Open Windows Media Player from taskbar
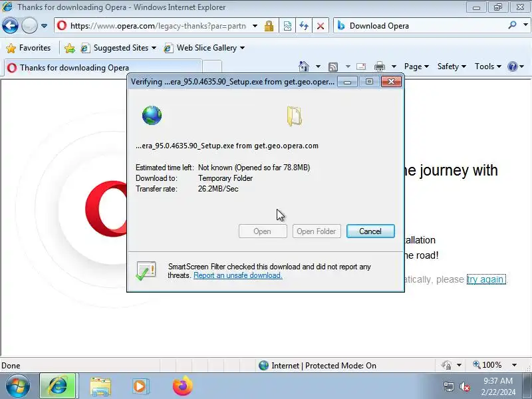The image size is (532, 399). tap(140, 386)
